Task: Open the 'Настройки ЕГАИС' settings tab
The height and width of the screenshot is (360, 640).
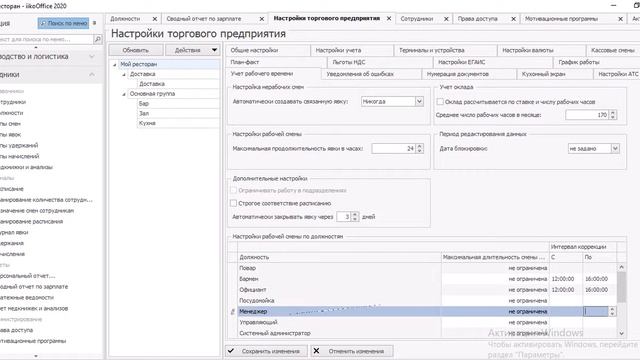Action: point(493,62)
